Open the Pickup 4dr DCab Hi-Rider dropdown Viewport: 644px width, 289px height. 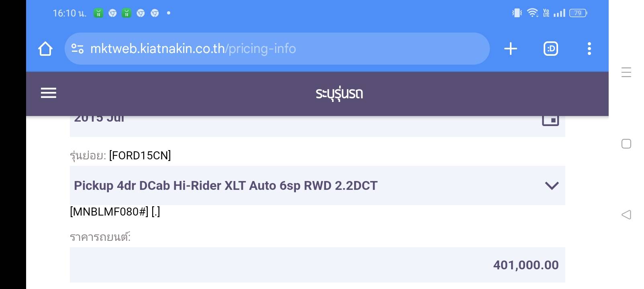pos(305,185)
